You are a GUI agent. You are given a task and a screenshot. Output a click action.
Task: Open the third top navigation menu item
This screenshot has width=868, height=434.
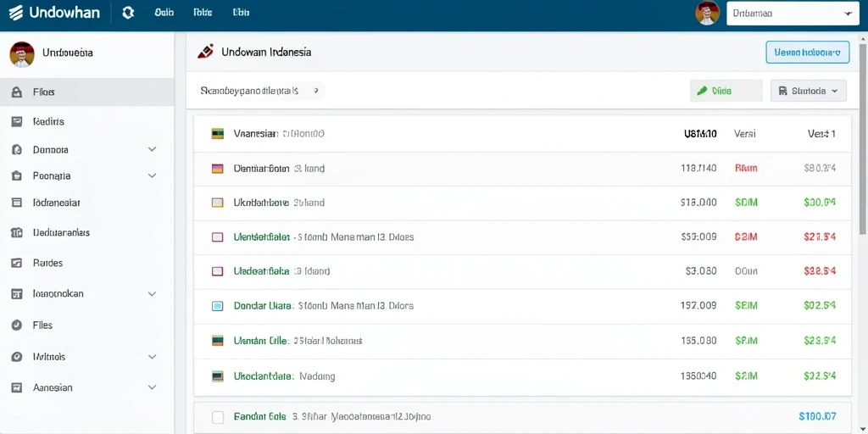pyautogui.click(x=241, y=13)
